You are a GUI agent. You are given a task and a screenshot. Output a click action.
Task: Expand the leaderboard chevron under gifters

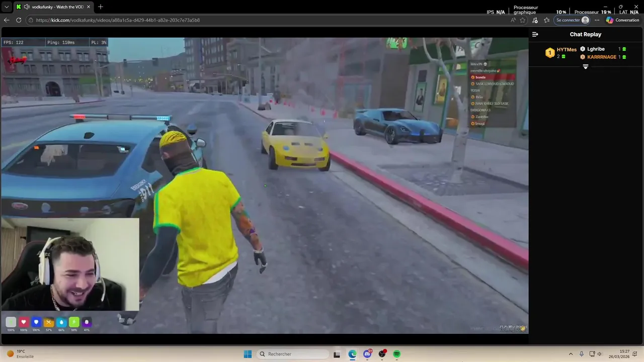click(x=586, y=67)
